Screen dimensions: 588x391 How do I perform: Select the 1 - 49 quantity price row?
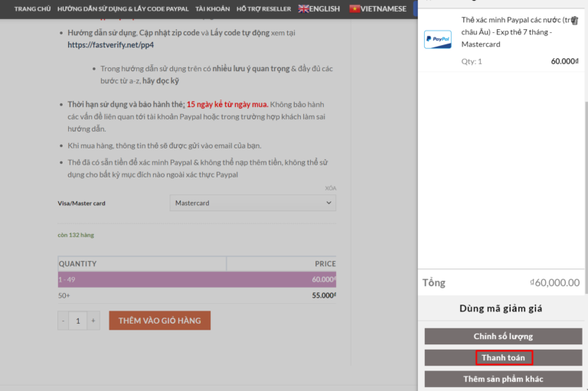197,279
